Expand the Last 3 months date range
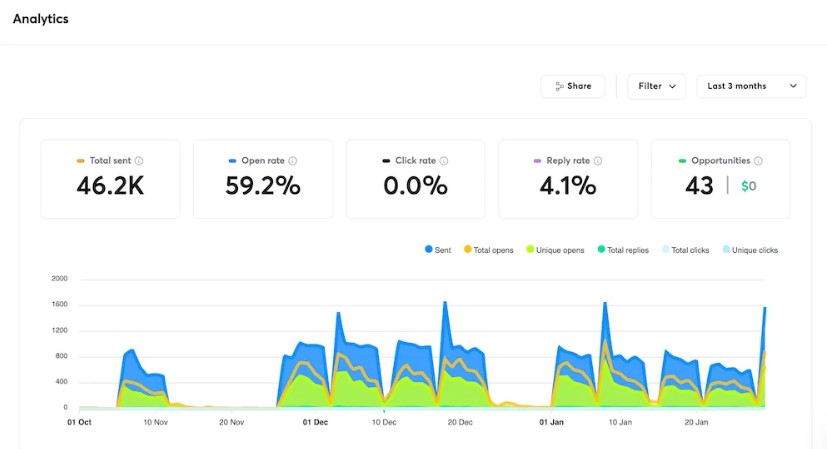827x449 pixels. point(750,87)
